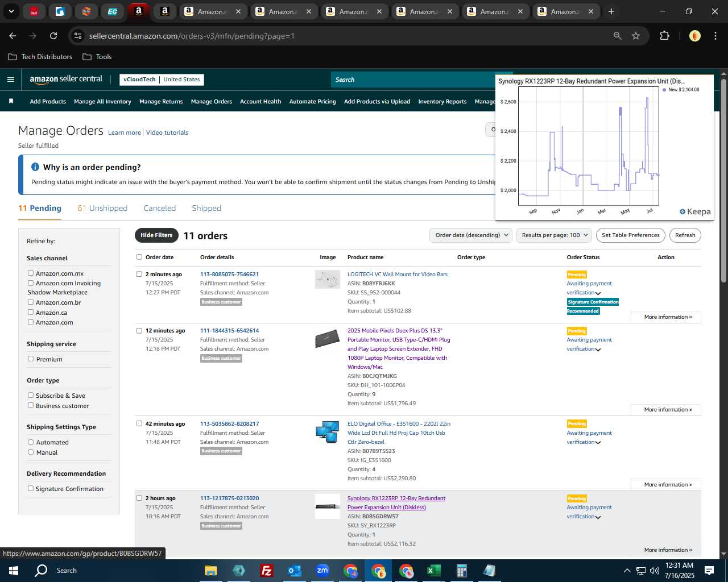Click the bookmark icon in navigation bar

pyautogui.click(x=11, y=101)
